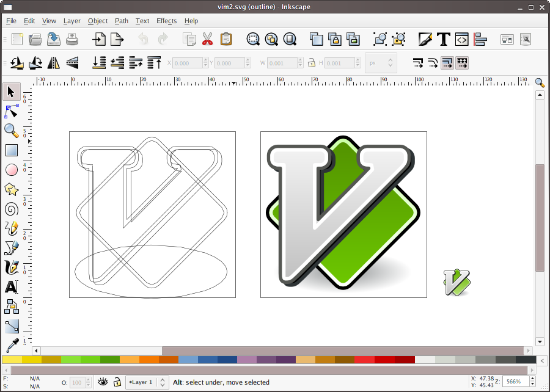
Task: Toggle layer visibility eye icon
Action: pos(103,382)
